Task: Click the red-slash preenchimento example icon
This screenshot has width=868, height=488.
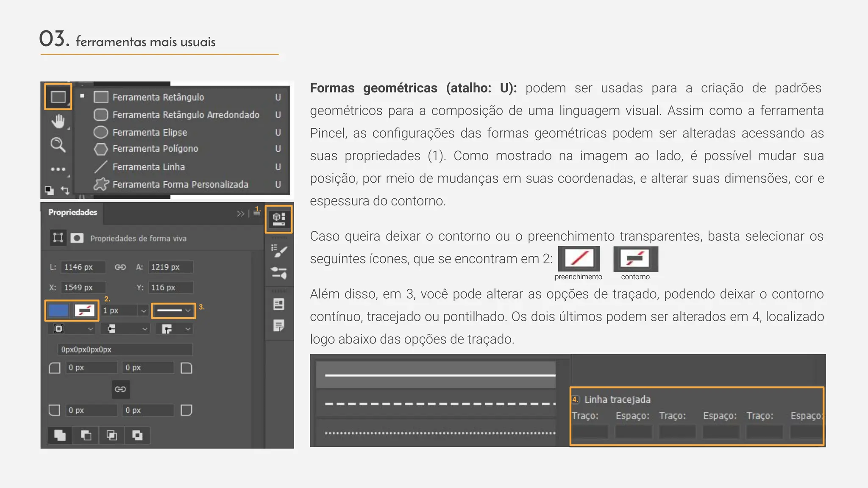Action: coord(579,258)
